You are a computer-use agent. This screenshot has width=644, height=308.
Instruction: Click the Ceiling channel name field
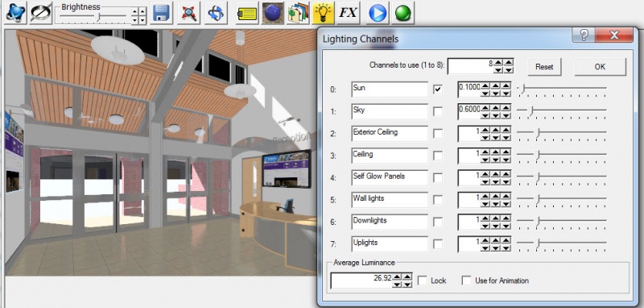[x=390, y=156]
